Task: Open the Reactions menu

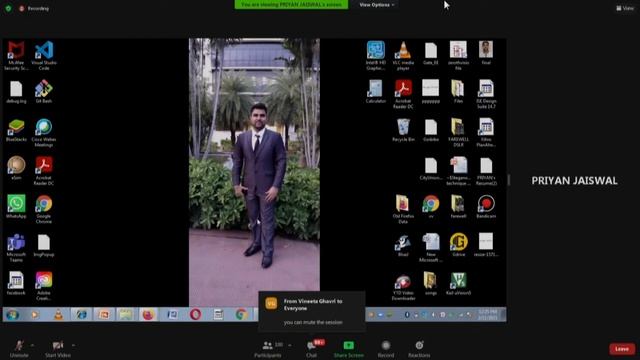Action: [419, 349]
